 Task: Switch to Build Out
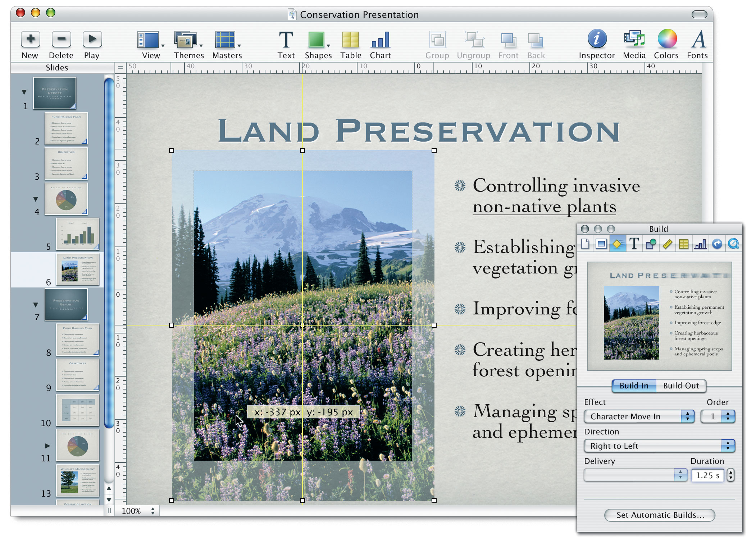(680, 386)
